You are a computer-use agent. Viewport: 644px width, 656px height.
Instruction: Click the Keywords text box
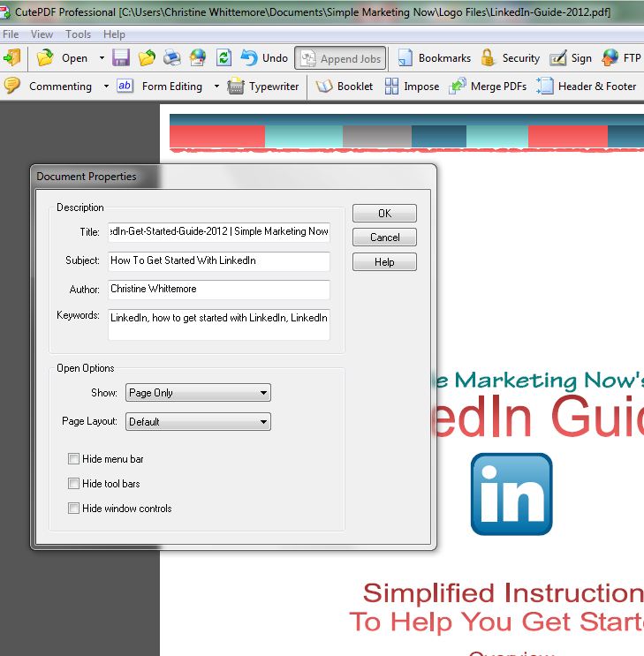point(219,324)
